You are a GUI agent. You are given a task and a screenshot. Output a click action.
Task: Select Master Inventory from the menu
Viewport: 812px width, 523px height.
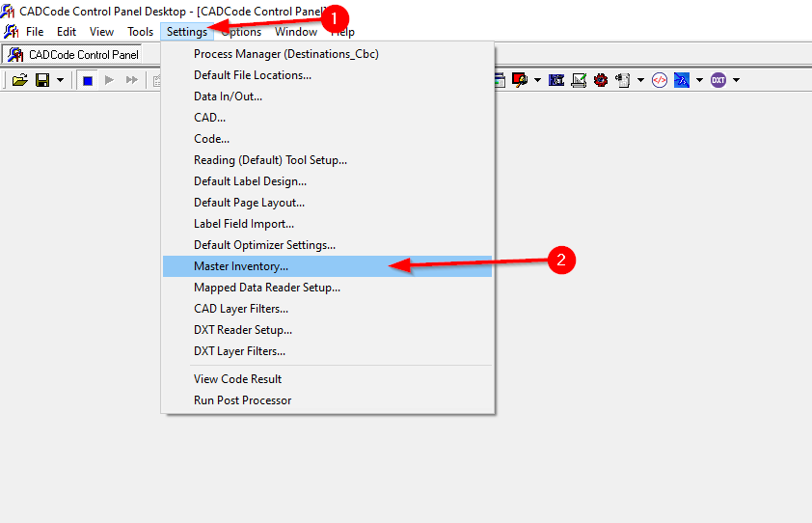327,266
